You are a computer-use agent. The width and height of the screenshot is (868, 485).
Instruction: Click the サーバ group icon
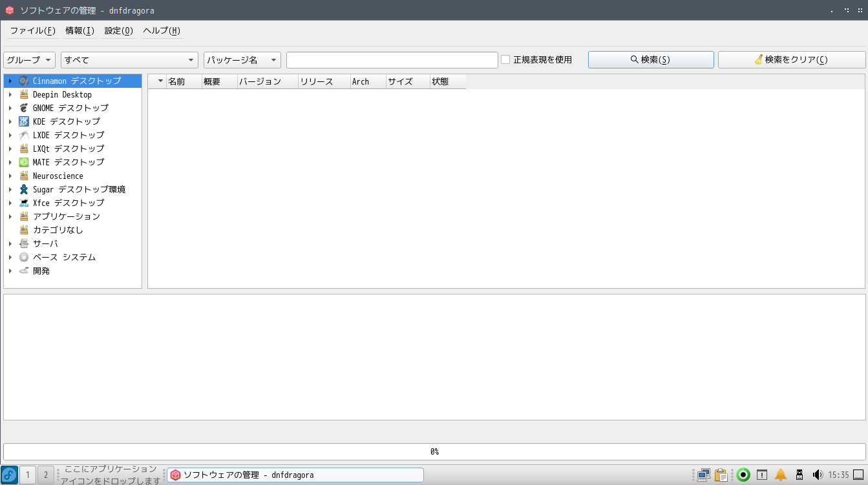(x=24, y=243)
